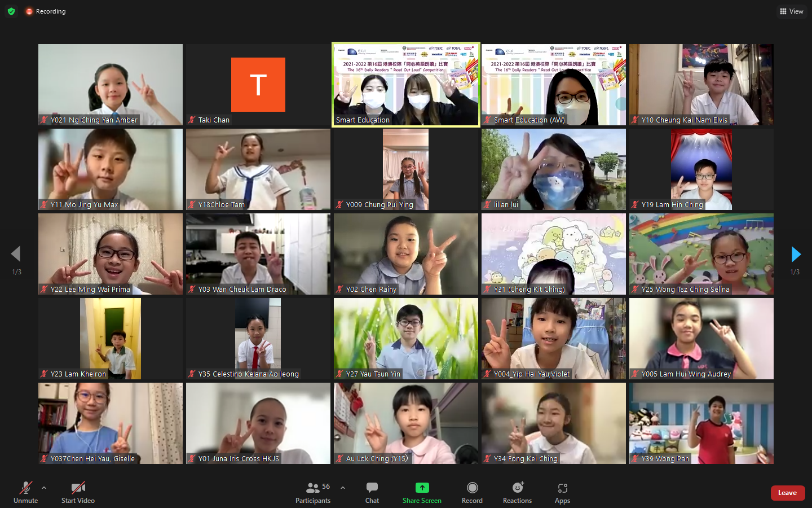The width and height of the screenshot is (812, 508).
Task: Go to next gallery page arrow
Action: tap(796, 254)
